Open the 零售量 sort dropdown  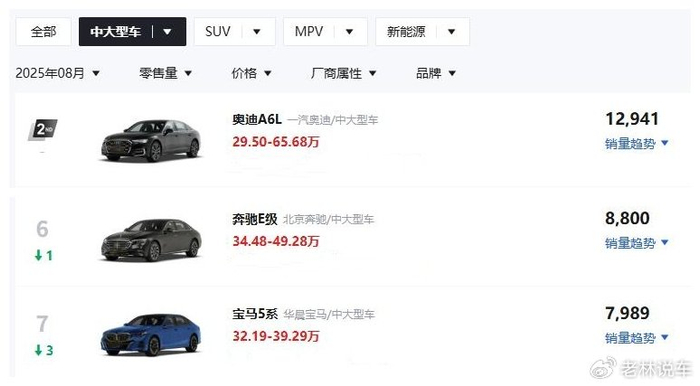165,73
